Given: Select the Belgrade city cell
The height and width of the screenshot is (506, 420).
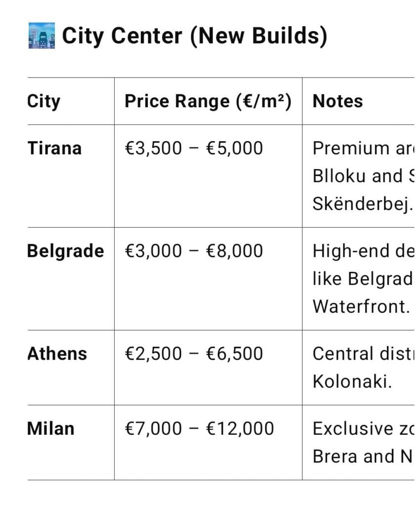Looking at the screenshot, I should point(66,251).
